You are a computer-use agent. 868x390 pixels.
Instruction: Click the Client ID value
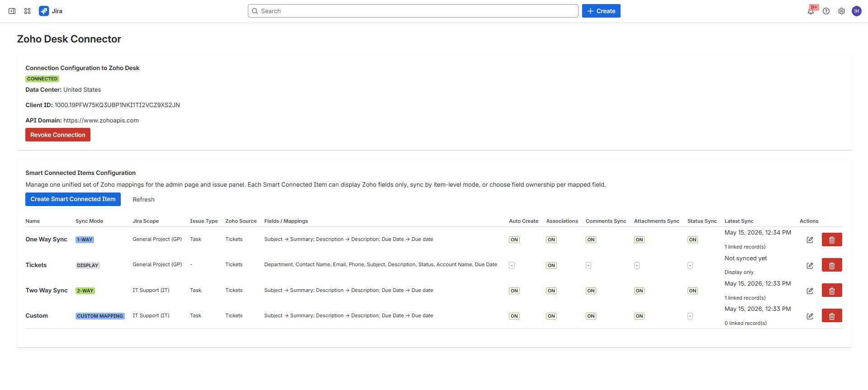[x=117, y=105]
